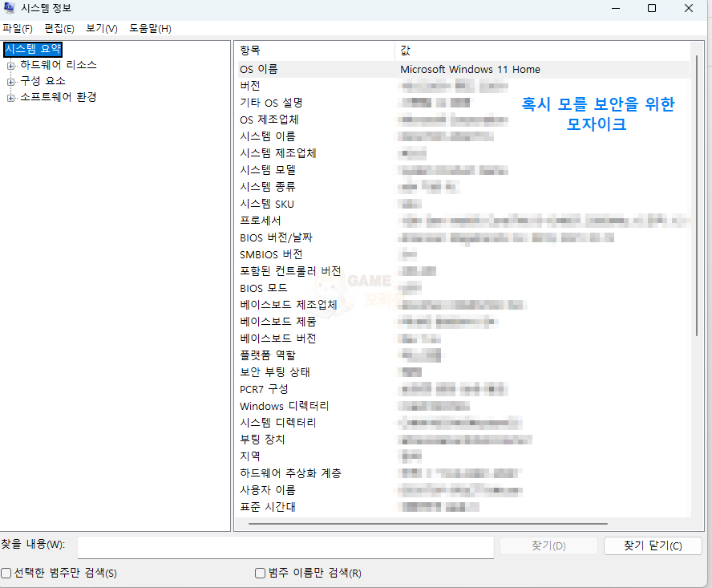Click the horizontal scrollbar under details list

[427, 524]
